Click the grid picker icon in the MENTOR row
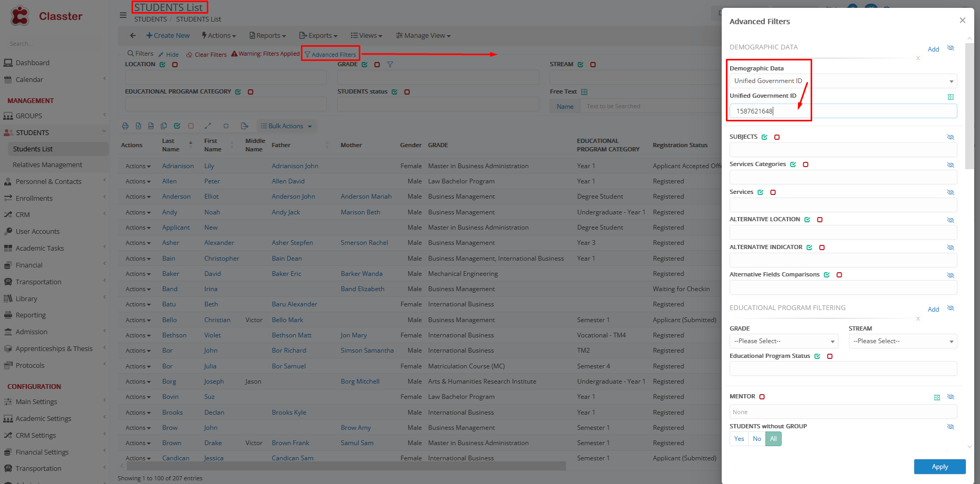The height and width of the screenshot is (484, 980). tap(937, 397)
